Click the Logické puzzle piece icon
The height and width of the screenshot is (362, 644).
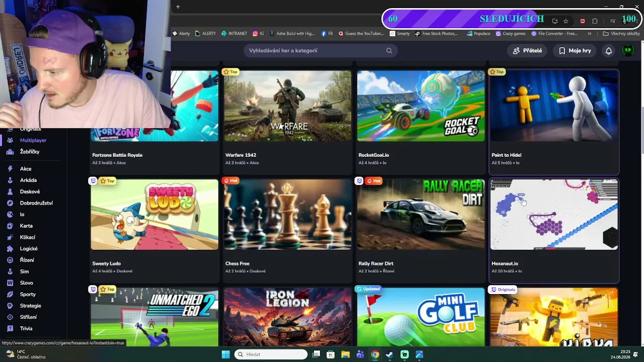click(x=10, y=249)
